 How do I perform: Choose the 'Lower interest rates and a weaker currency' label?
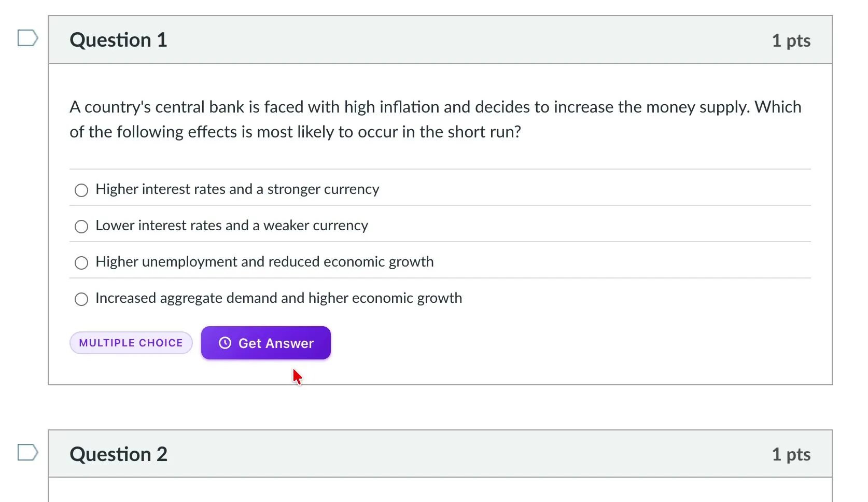click(232, 226)
